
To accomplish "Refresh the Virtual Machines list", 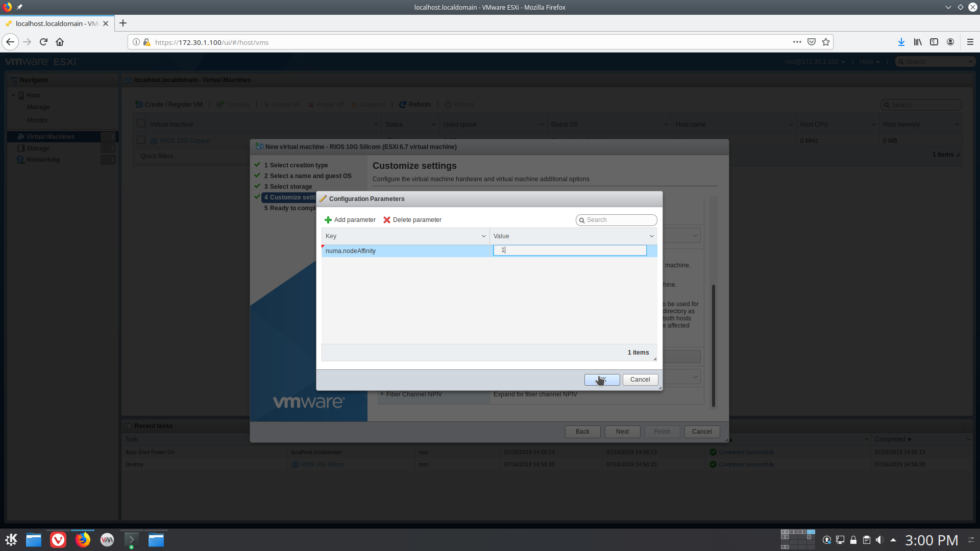I will pos(415,105).
